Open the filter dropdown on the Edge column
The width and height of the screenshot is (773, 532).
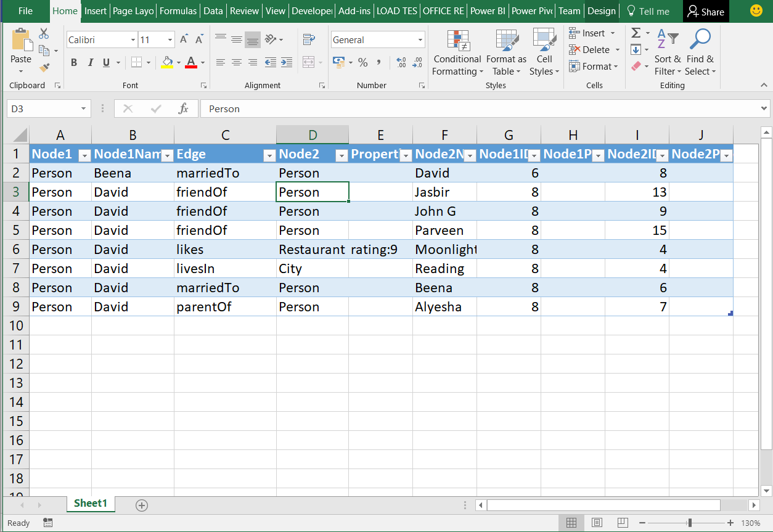tap(269, 155)
